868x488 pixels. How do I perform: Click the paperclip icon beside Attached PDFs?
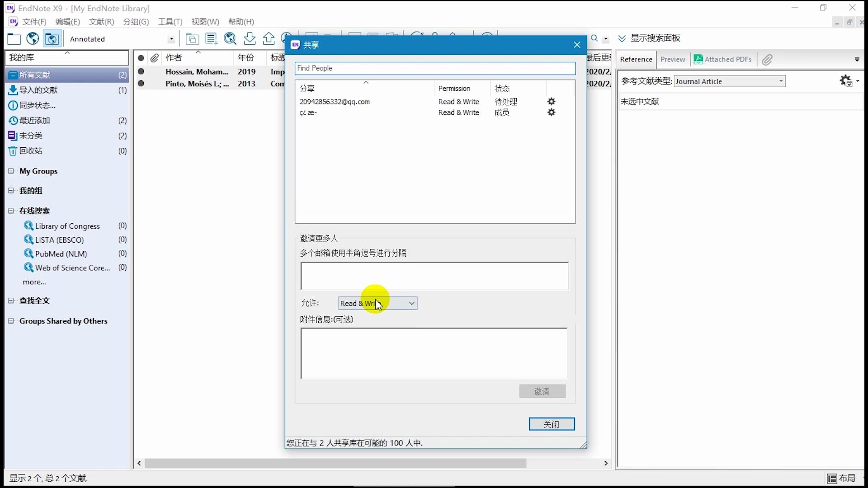click(x=767, y=60)
